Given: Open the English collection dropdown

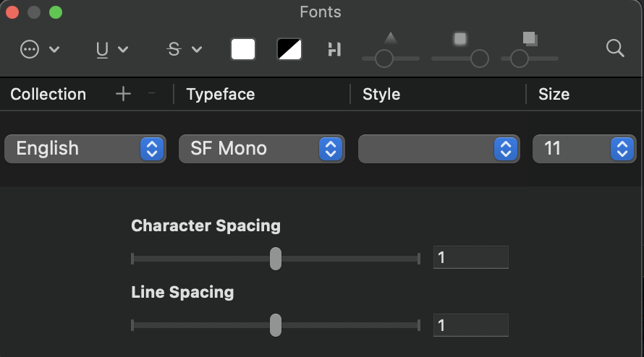Looking at the screenshot, I should 85,149.
